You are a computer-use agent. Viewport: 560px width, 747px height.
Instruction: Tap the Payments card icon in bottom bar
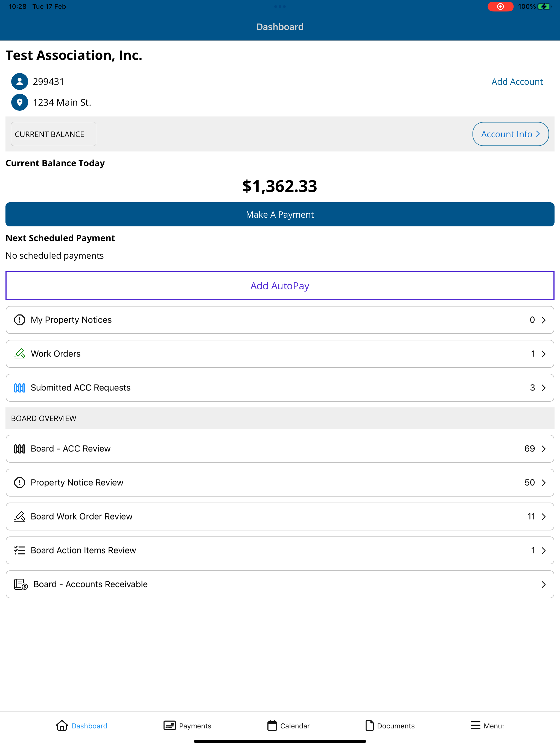[170, 725]
